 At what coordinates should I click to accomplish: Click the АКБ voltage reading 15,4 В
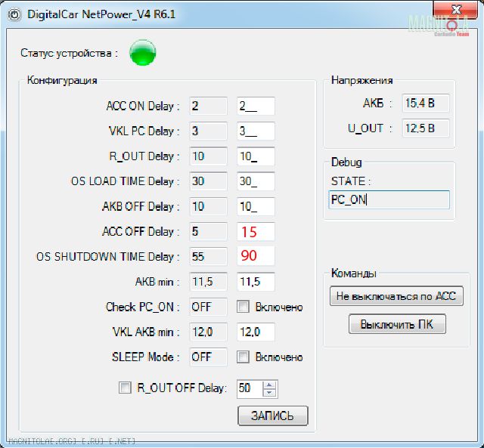tap(425, 103)
